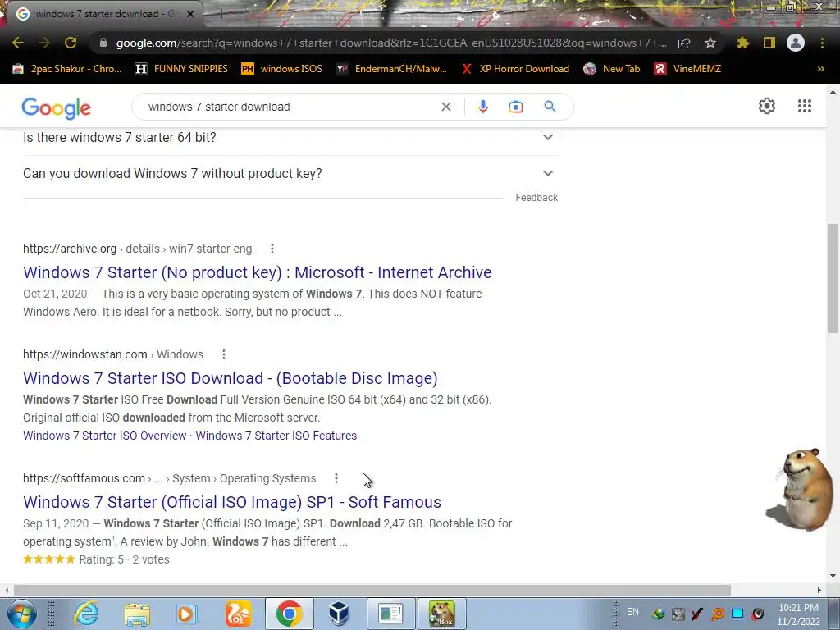This screenshot has width=840, height=630.
Task: Open 'Windows 7 Starter ISO Download' result
Action: (x=231, y=378)
